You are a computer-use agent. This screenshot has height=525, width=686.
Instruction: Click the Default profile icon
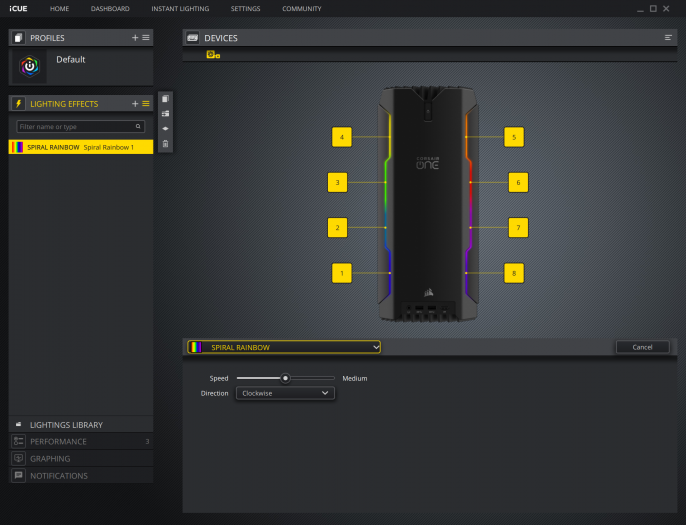[29, 66]
